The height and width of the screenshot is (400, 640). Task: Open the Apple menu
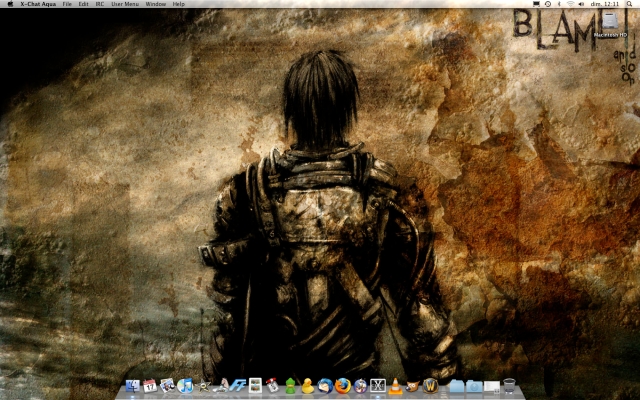point(10,4)
